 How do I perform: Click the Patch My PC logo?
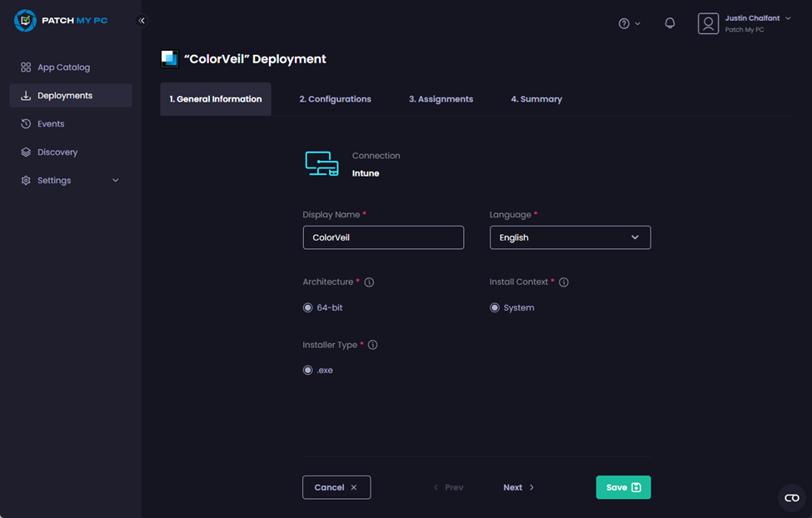point(25,19)
